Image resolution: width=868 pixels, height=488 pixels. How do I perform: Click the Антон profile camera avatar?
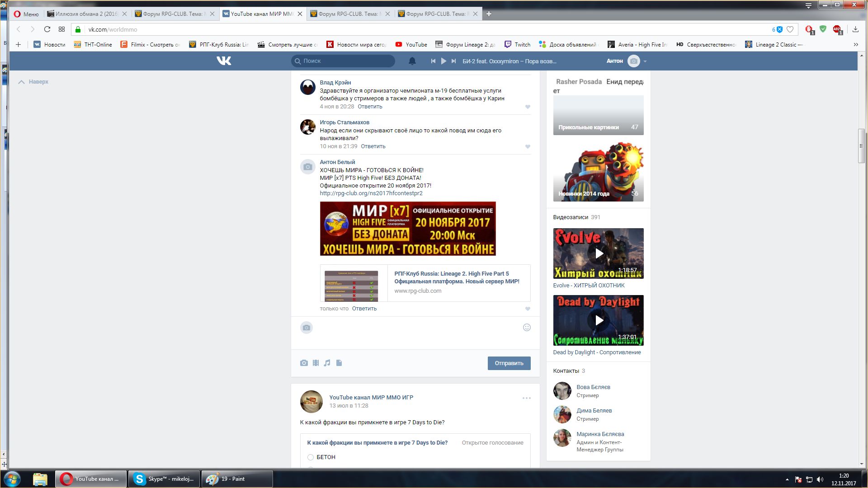click(x=634, y=61)
